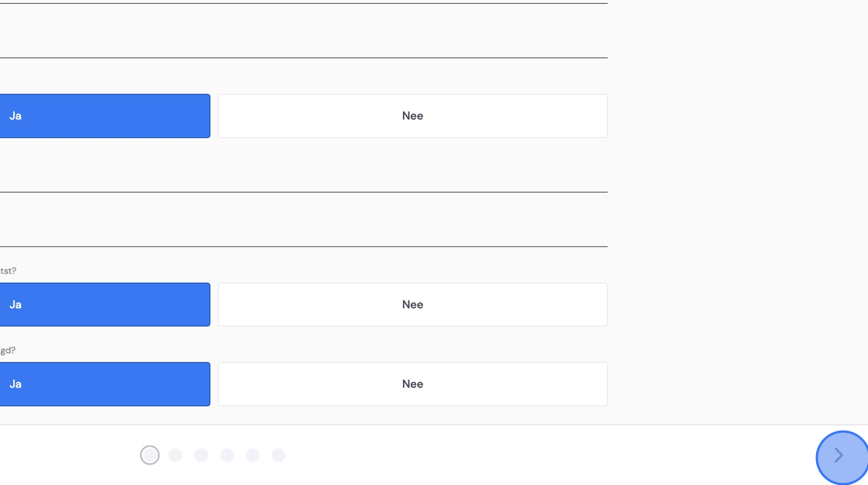Click the 'tst?' question label
Viewport: 868px width, 485px height.
tap(8, 270)
